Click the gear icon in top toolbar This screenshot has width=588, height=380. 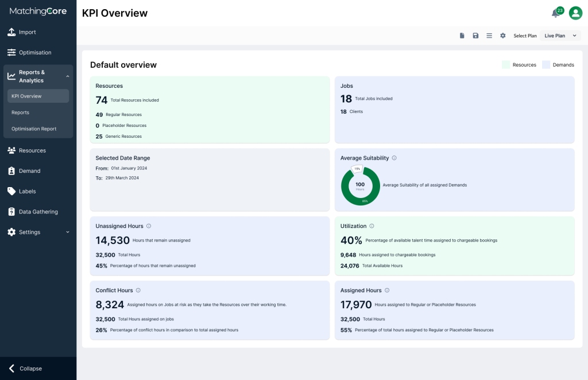[503, 36]
